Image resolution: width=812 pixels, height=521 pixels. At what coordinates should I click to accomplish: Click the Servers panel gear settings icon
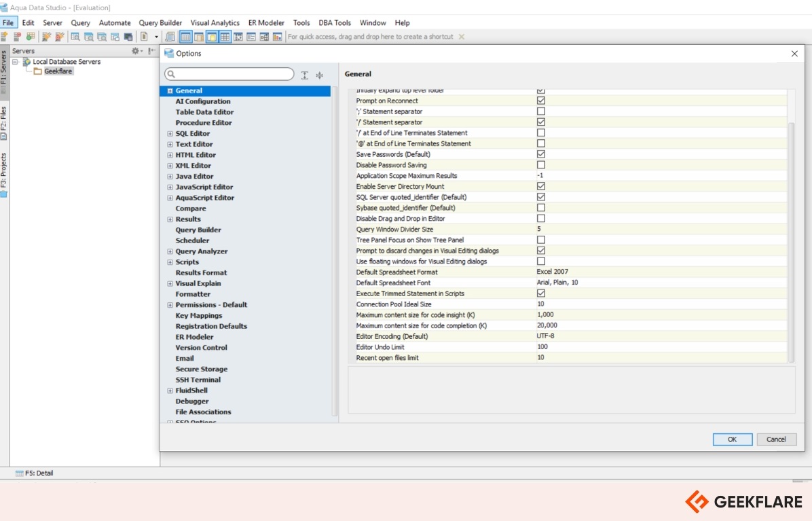pyautogui.click(x=136, y=51)
